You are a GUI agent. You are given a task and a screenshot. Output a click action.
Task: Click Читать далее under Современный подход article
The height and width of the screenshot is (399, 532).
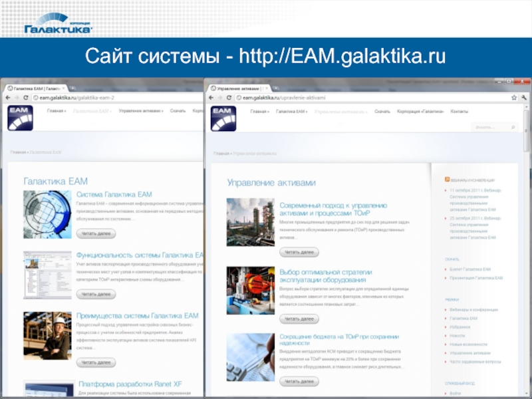coord(299,252)
